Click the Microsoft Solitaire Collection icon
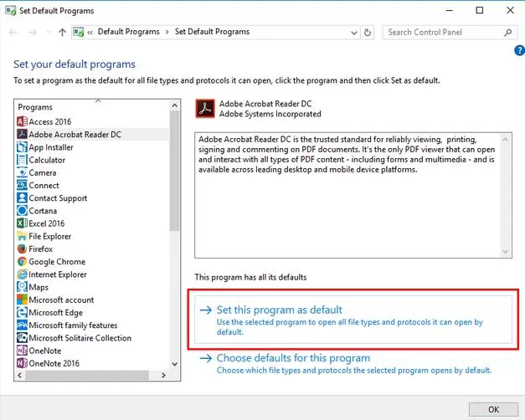Screen dimensions: 525x420 point(22,338)
